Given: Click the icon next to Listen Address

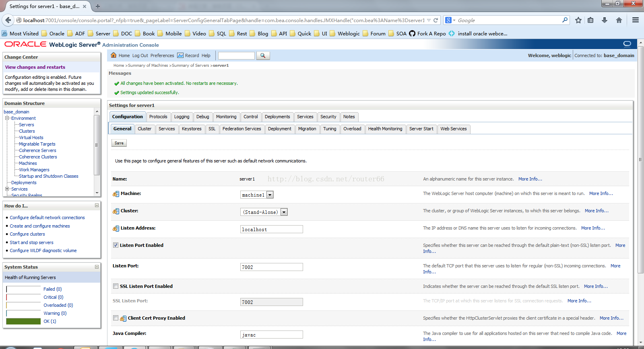Looking at the screenshot, I should point(116,228).
